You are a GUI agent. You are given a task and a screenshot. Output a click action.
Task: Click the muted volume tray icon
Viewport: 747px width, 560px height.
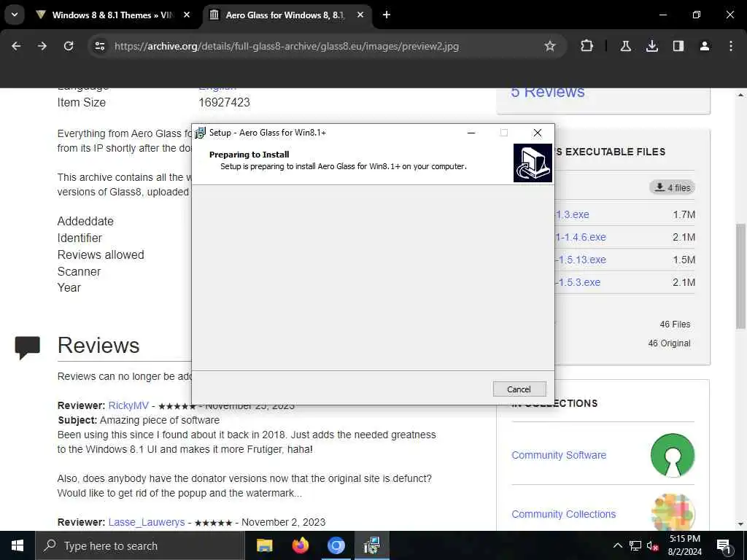pos(652,545)
